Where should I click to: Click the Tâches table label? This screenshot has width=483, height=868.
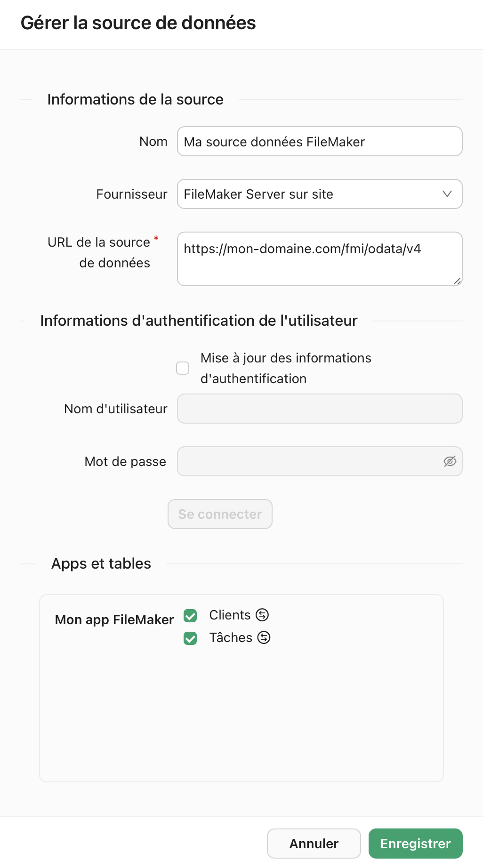coord(231,637)
